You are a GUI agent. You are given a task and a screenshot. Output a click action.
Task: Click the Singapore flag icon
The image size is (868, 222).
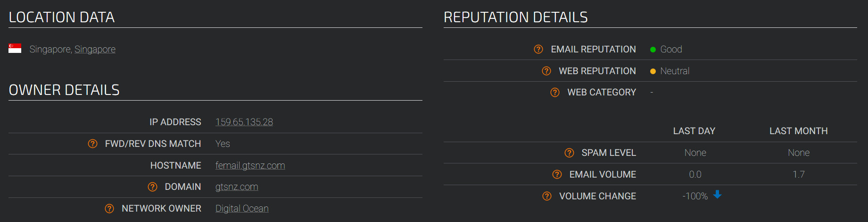15,48
